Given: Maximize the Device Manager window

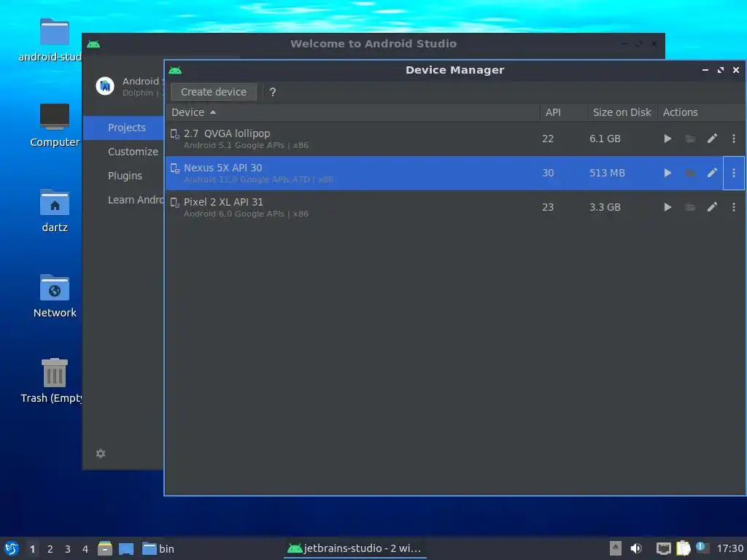Looking at the screenshot, I should tap(720, 70).
